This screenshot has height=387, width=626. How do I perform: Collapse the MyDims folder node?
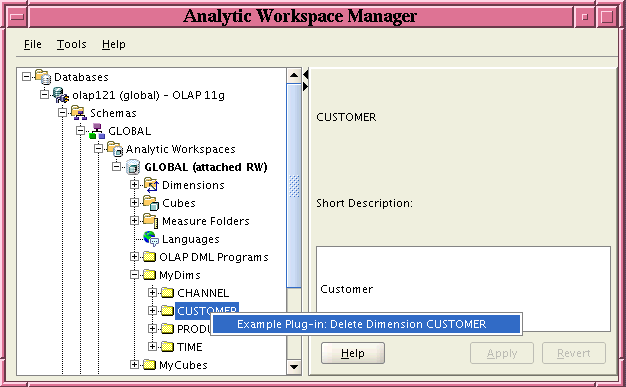pos(134,275)
